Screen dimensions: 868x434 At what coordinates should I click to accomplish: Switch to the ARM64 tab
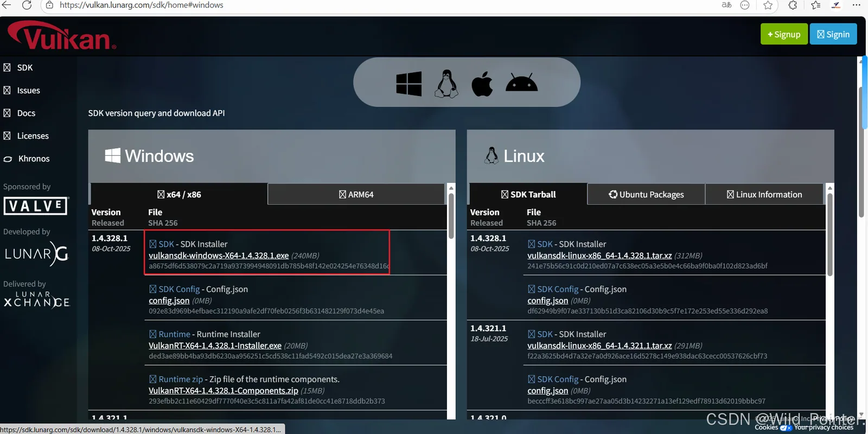tap(356, 194)
